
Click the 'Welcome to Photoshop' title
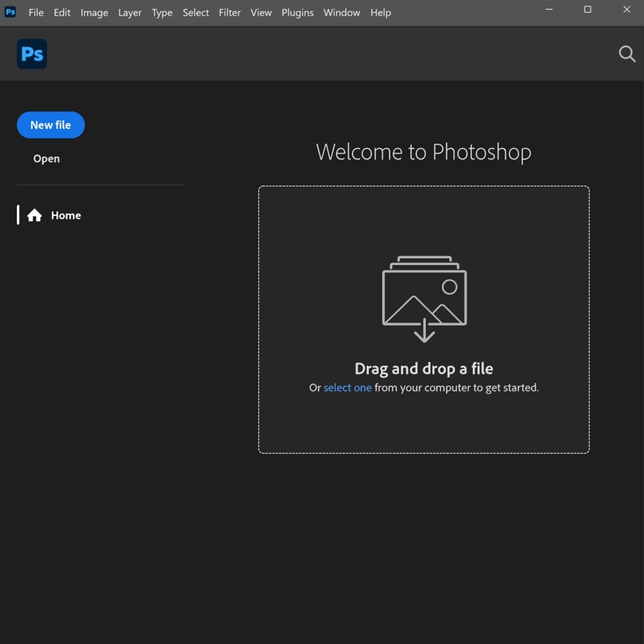(x=423, y=152)
